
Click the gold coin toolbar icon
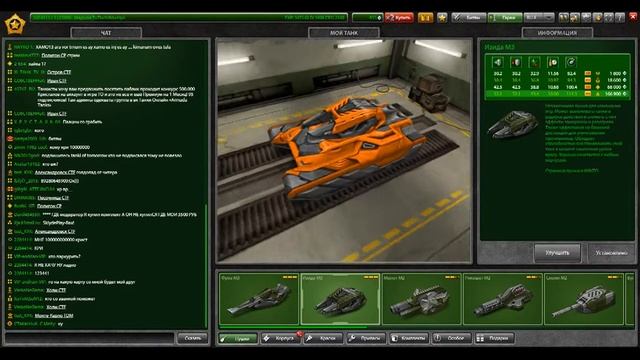click(598, 18)
